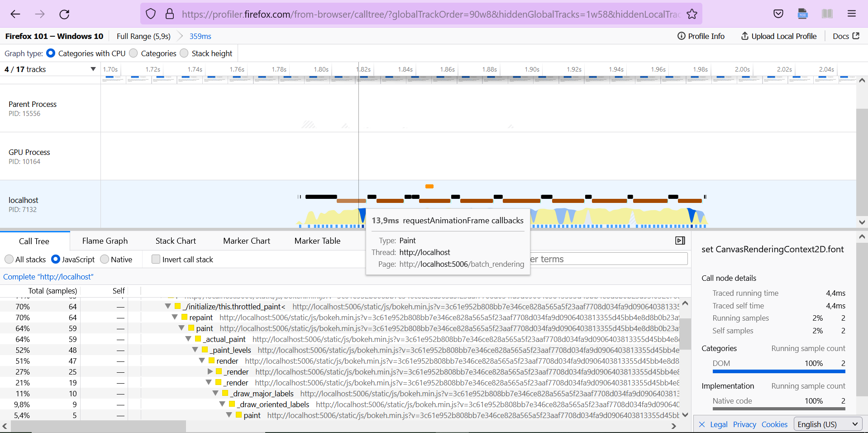This screenshot has width=868, height=433.
Task: Switch stacks filter to Native
Action: point(104,259)
